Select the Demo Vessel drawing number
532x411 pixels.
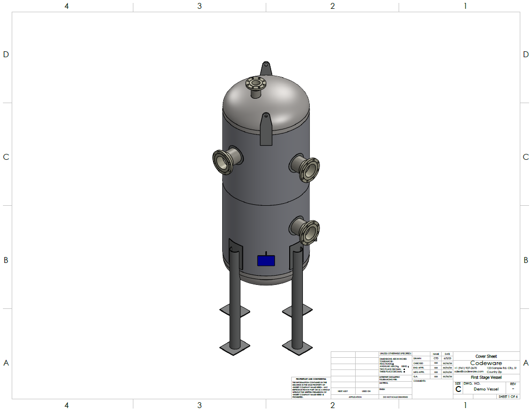pos(486,389)
